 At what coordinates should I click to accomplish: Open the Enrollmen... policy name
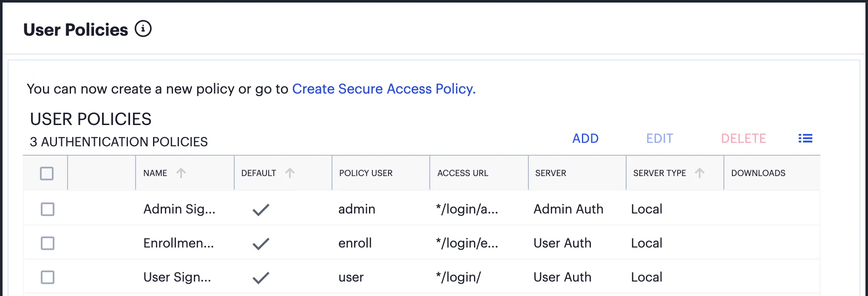click(179, 243)
